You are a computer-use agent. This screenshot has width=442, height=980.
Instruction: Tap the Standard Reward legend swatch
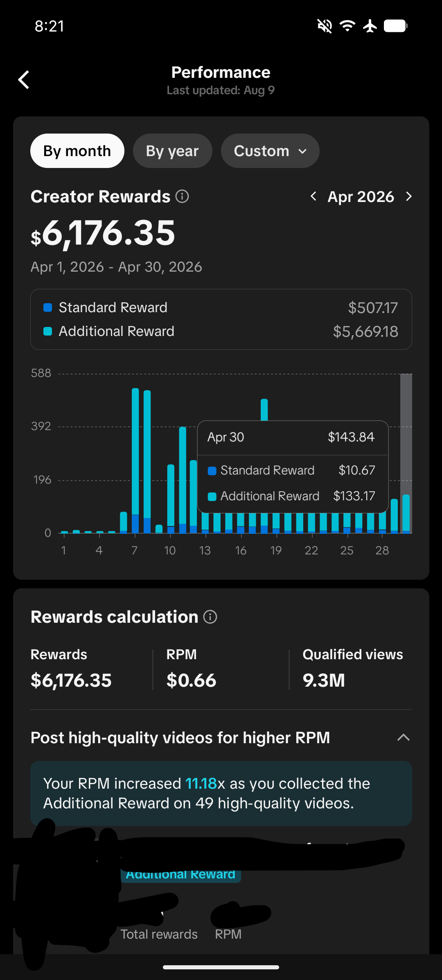tap(48, 308)
